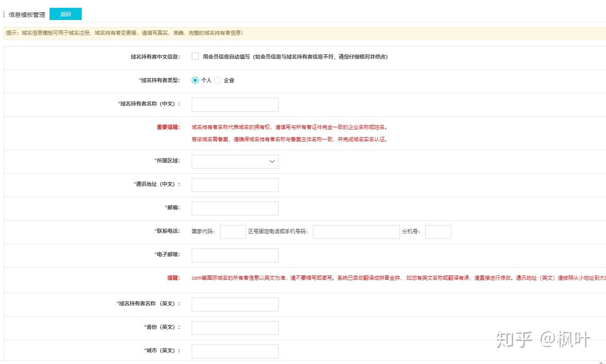Screen dimensions: 606x364
Task: Click the 重要提醒 red label
Action: point(168,127)
